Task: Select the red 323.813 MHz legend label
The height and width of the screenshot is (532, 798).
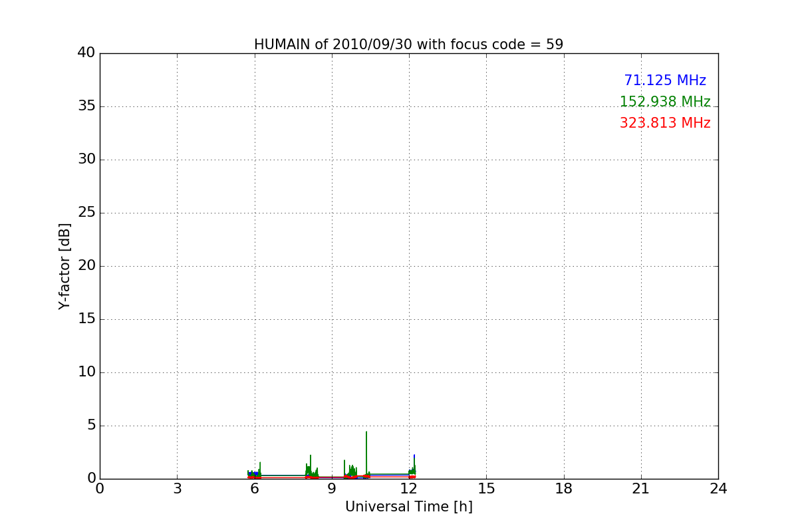Action: 665,123
